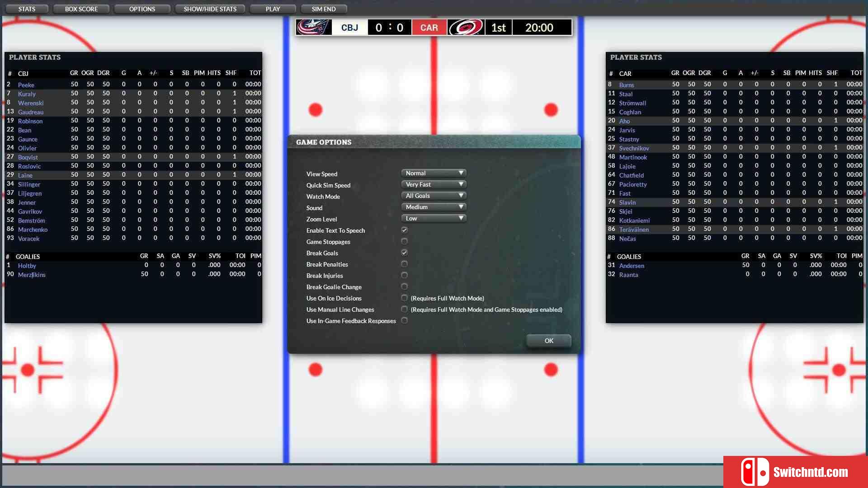868x488 pixels.
Task: Toggle Enable Text To Speech checkbox
Action: tap(404, 230)
